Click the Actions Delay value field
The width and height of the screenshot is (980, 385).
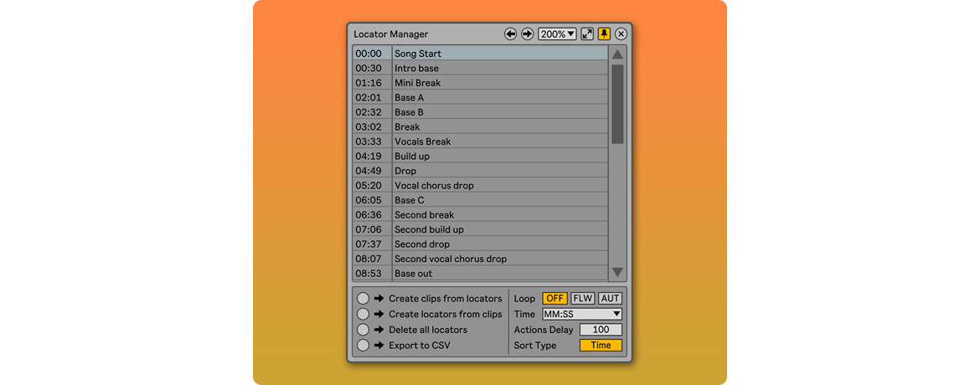pos(601,330)
